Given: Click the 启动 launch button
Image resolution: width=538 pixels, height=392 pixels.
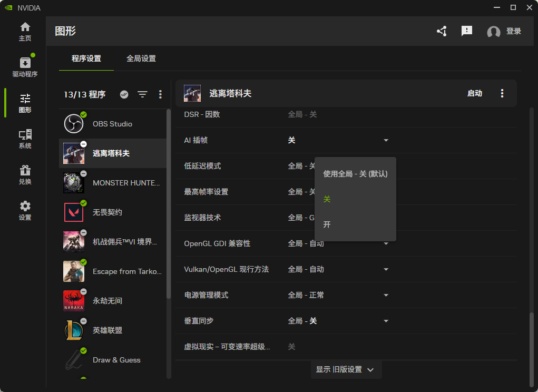Looking at the screenshot, I should 474,93.
